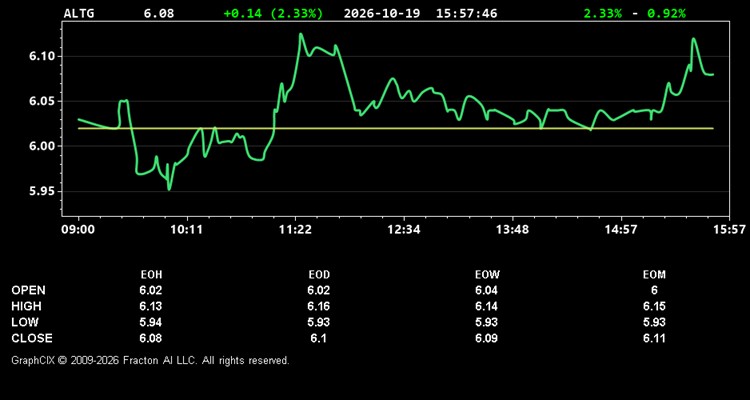Select EOD CLOSE value 6.1
This screenshot has height=400, width=750.
coord(319,338)
